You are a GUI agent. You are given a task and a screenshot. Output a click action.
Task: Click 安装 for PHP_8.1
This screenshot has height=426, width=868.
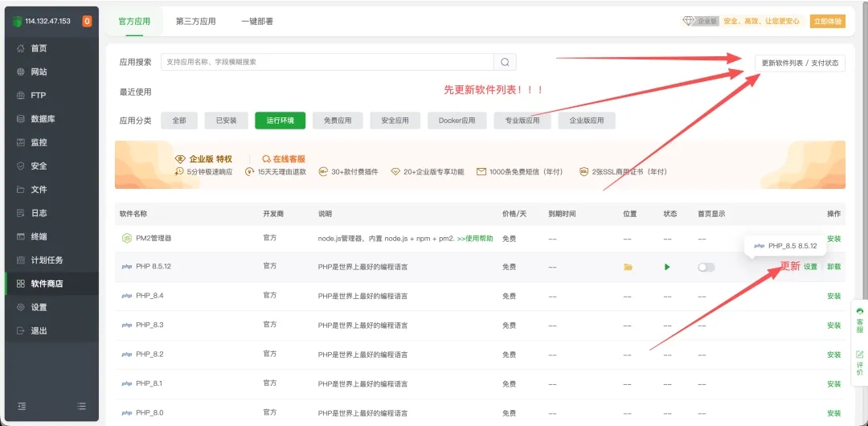pos(833,383)
